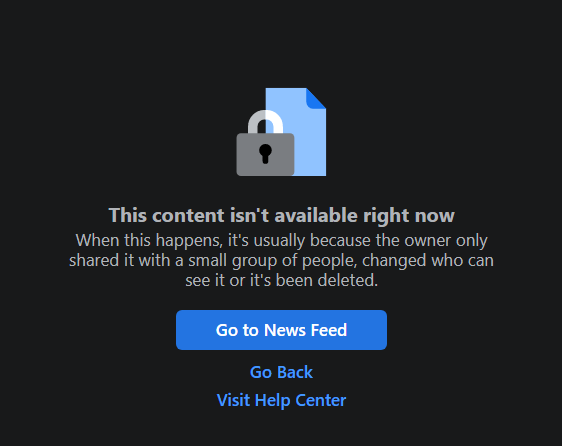Click the word "owner" in the description
The image size is (562, 446).
click(x=428, y=240)
